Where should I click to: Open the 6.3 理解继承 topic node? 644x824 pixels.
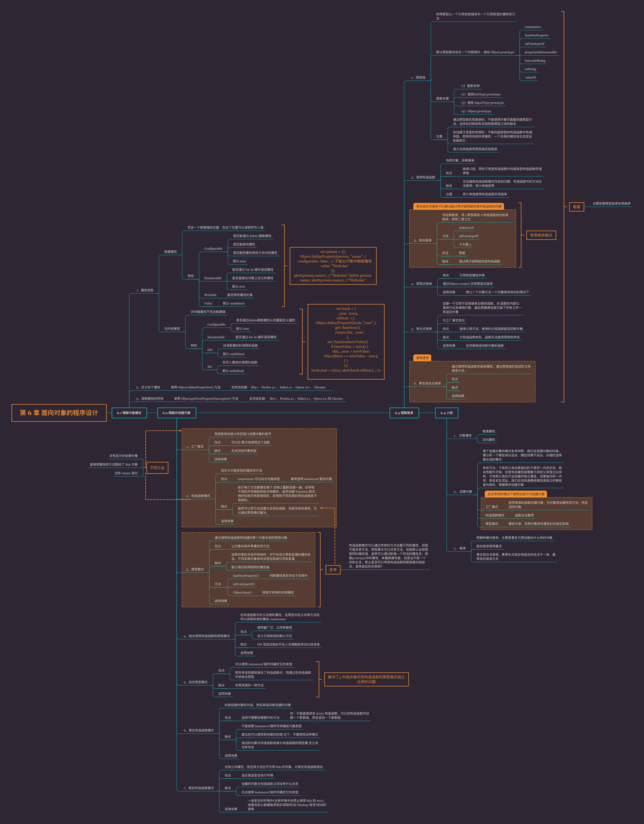click(x=404, y=413)
